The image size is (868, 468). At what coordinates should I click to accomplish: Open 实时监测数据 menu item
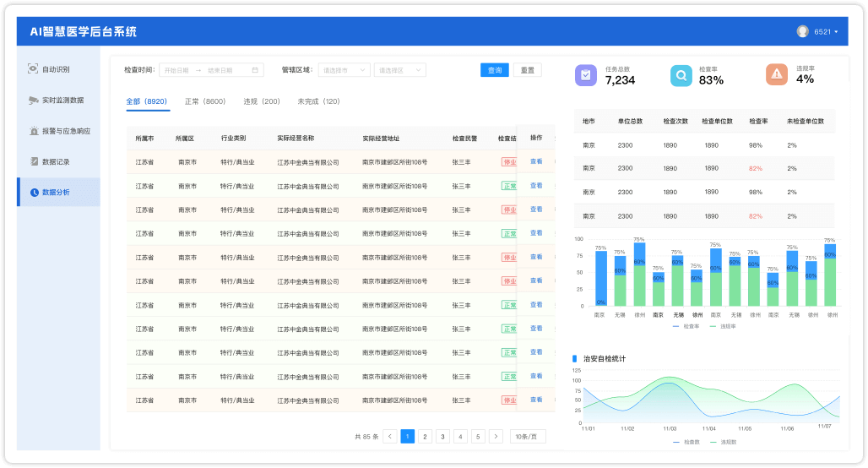click(x=58, y=101)
